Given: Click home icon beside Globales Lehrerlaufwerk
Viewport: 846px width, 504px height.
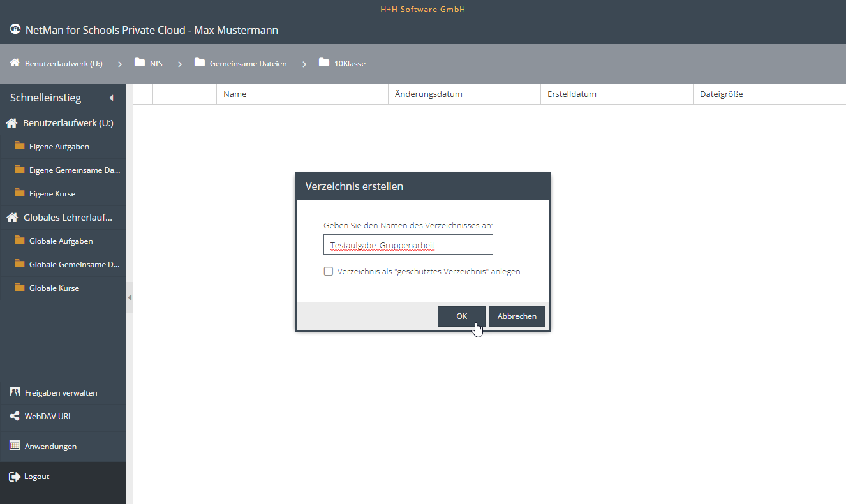Looking at the screenshot, I should click(x=12, y=218).
